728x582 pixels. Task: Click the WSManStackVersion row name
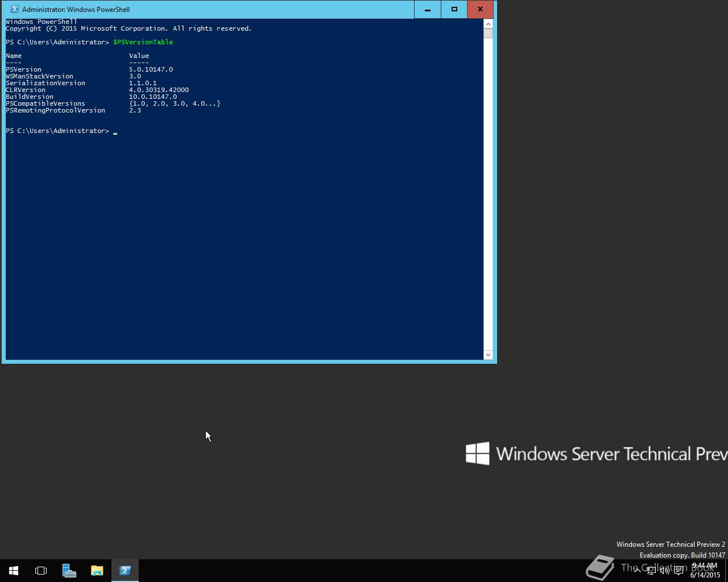coord(39,76)
